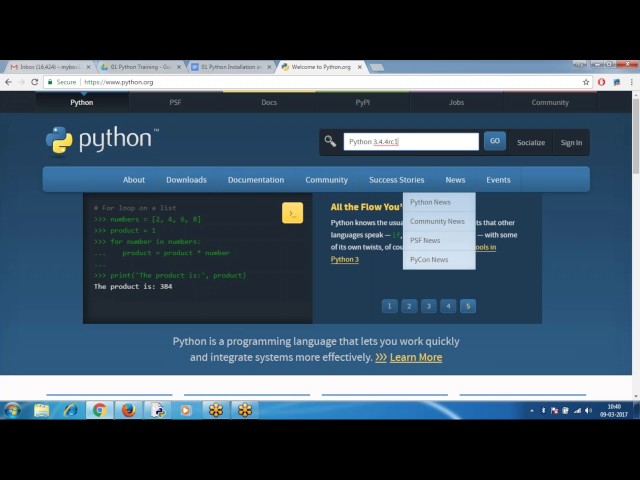
Task: Click the volume icon in system tray
Action: coord(588,411)
